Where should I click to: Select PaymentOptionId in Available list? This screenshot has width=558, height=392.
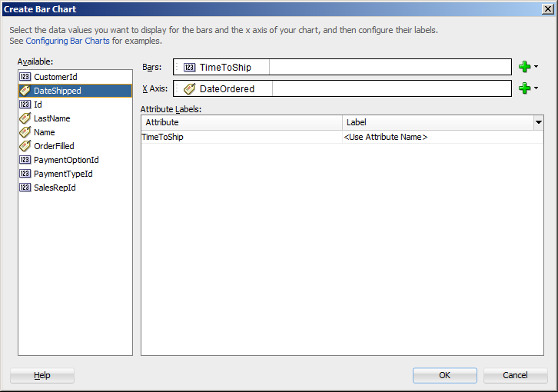(75, 160)
